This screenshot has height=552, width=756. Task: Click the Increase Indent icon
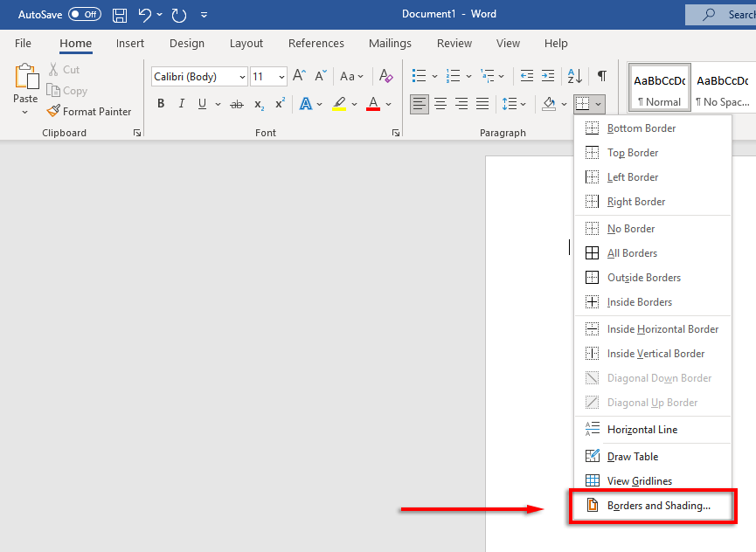548,76
